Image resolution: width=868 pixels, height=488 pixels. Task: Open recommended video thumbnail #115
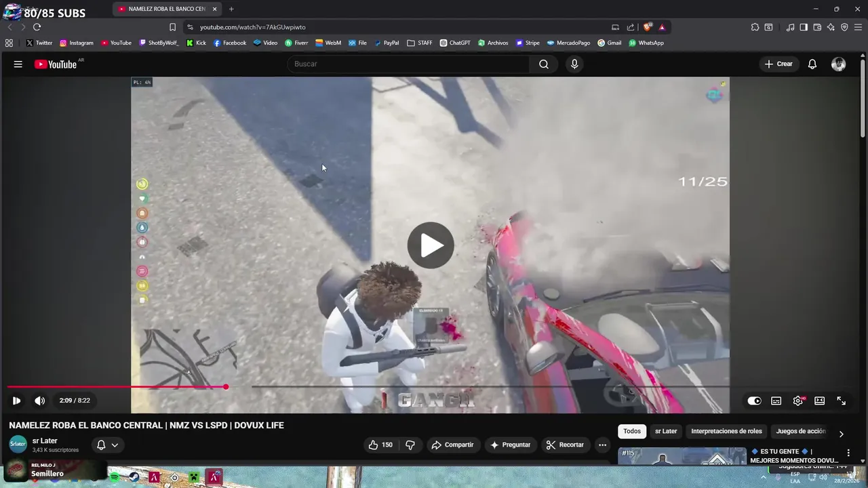(x=682, y=455)
